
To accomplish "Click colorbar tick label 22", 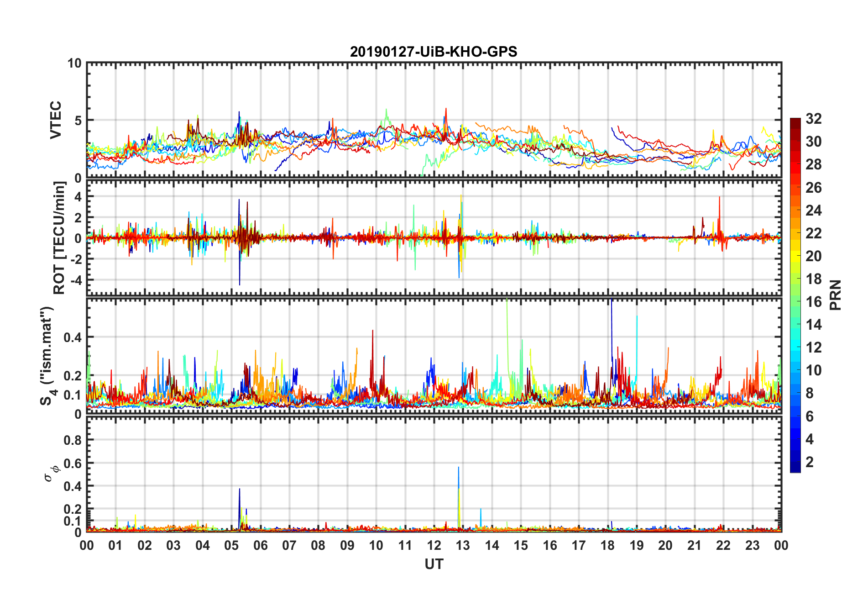I will pos(813,233).
